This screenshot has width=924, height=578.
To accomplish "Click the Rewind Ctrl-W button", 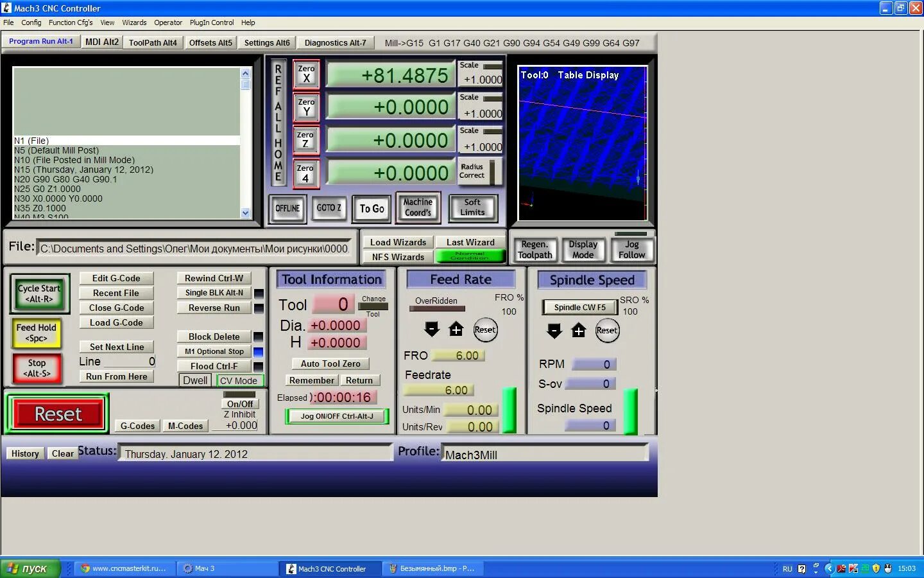I will pos(214,278).
